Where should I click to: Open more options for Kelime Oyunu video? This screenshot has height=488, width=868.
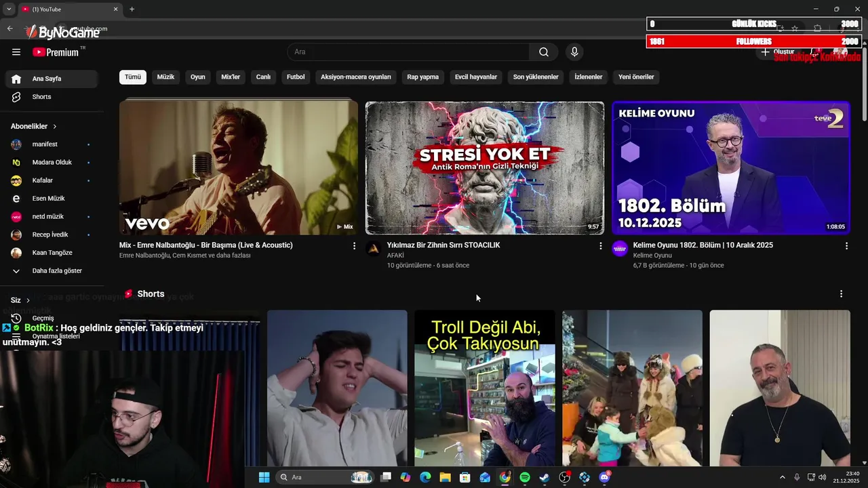click(x=846, y=246)
